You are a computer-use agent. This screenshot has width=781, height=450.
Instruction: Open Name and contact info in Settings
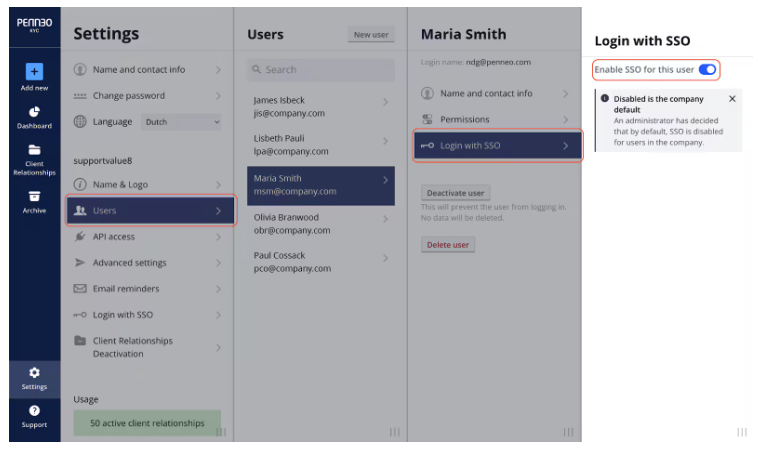coord(147,69)
